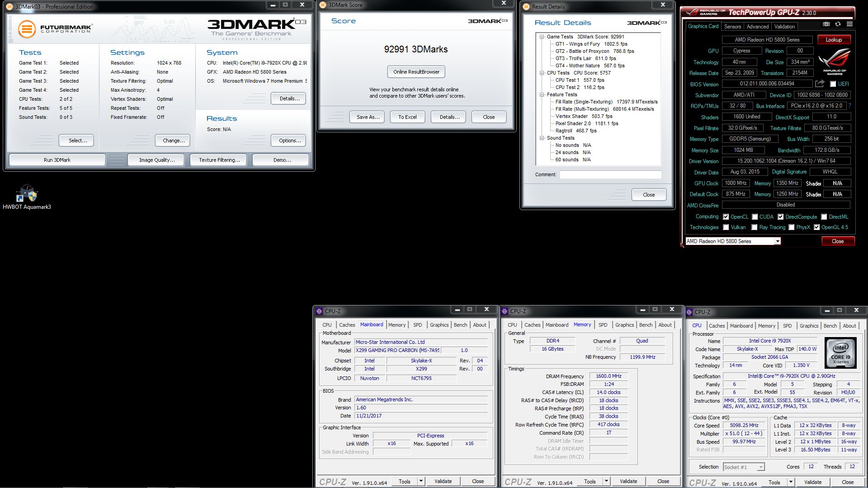The image size is (868, 488).
Task: Select the Pixel Shader 2.0 result row
Action: tap(586, 123)
